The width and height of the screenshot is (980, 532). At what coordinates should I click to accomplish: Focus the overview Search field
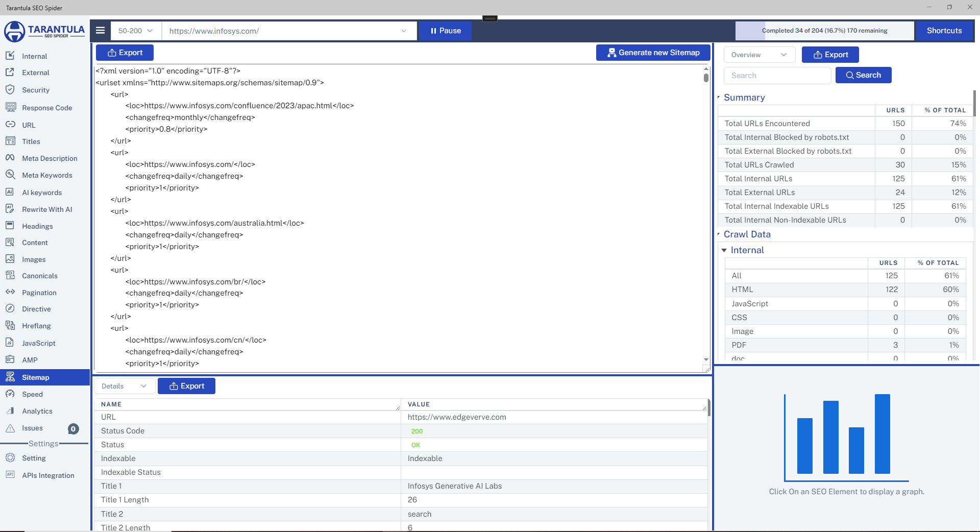pos(777,75)
